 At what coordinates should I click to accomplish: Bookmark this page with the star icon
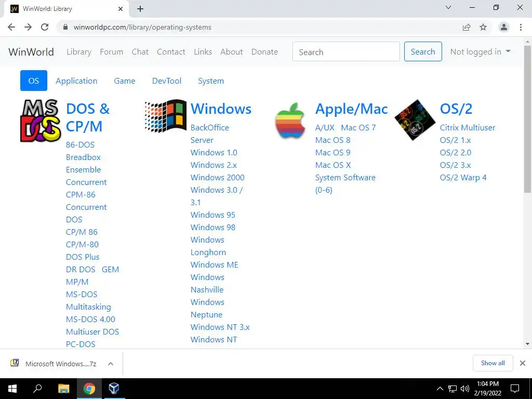(483, 27)
